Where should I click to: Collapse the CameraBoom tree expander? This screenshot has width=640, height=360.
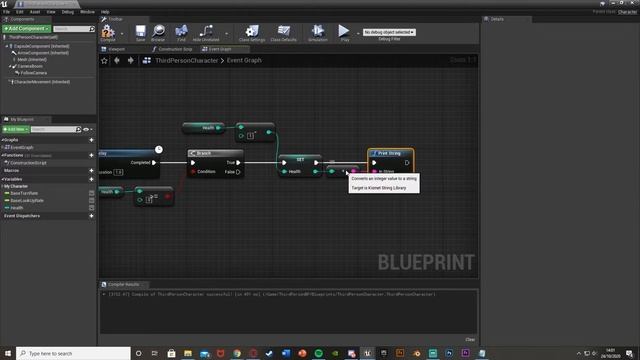(10, 66)
